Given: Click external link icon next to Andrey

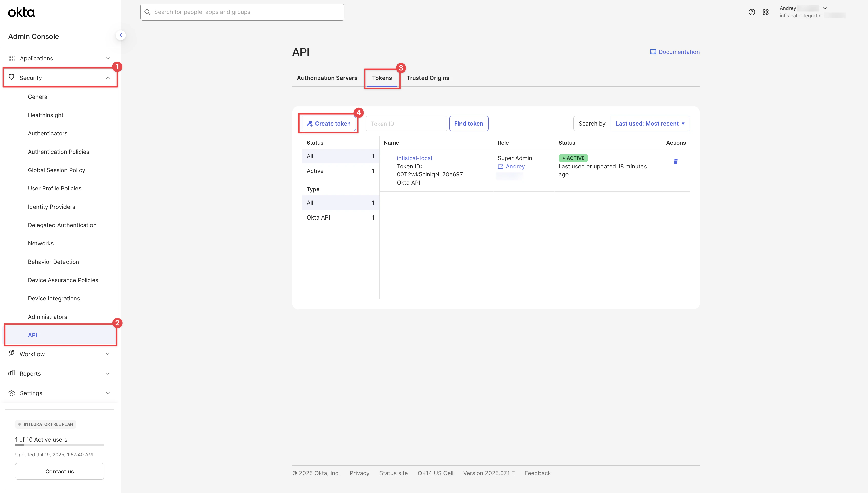Looking at the screenshot, I should click(x=501, y=166).
